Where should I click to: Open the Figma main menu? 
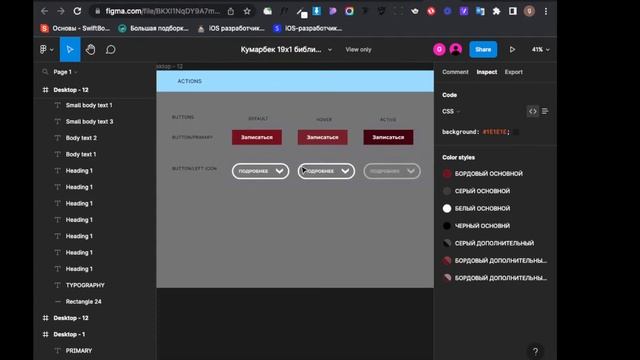(x=46, y=49)
